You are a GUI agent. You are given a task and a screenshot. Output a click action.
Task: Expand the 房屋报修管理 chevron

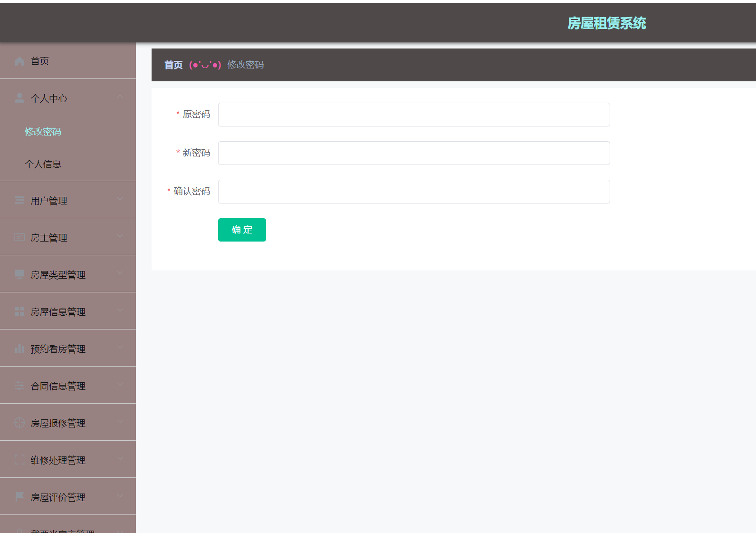pyautogui.click(x=120, y=421)
